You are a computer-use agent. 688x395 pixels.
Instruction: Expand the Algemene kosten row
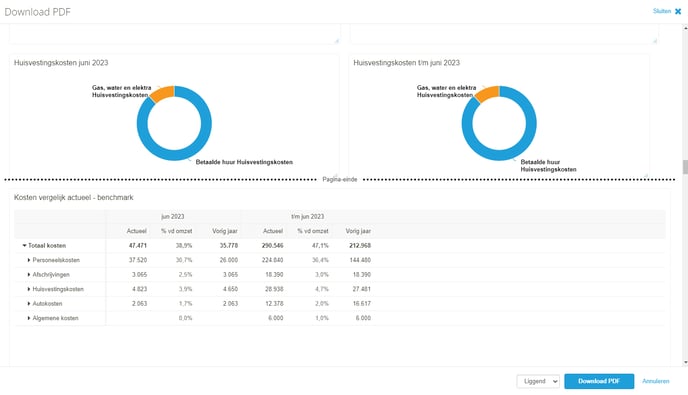coord(29,318)
